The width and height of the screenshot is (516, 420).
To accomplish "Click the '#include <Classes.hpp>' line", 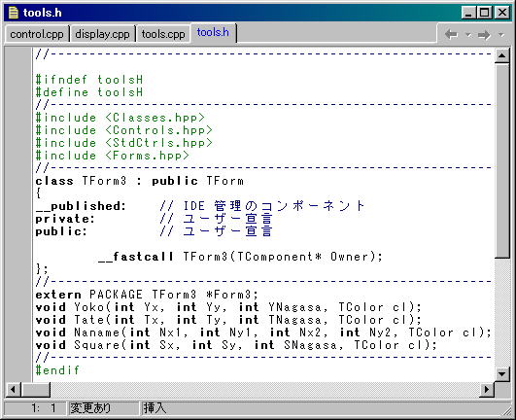I will (120, 118).
